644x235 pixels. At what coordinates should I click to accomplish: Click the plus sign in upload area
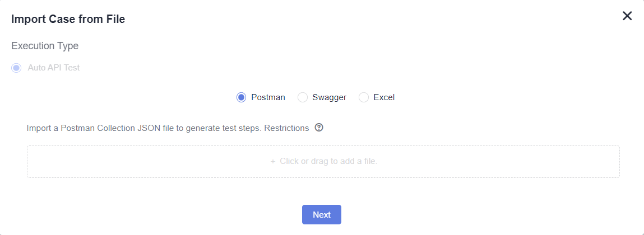(273, 161)
